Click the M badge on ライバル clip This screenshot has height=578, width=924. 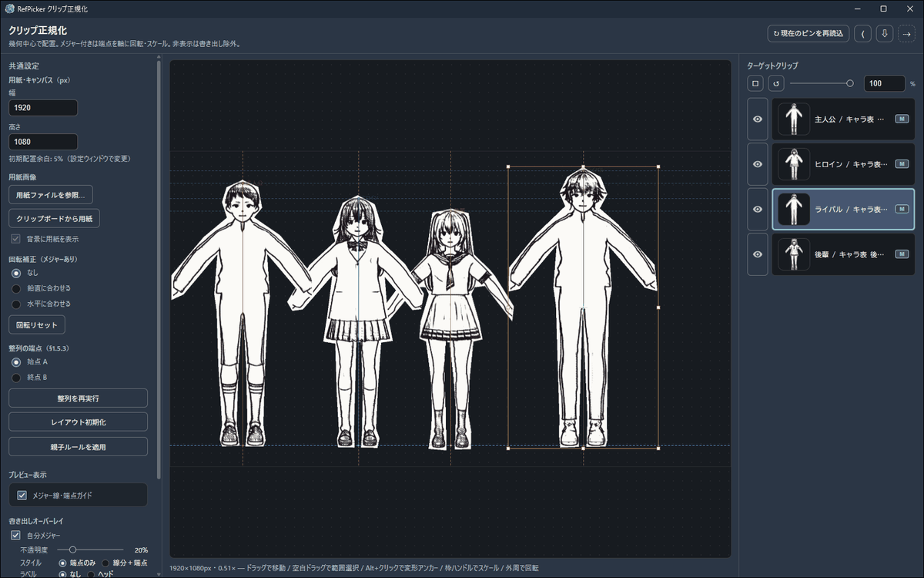902,209
